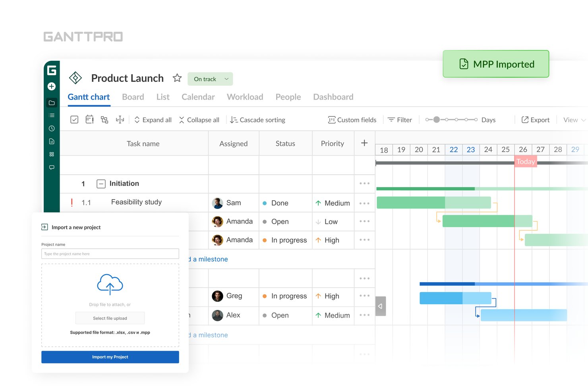Switch to the Gantt chart tab
588x392 pixels.
[x=89, y=97]
